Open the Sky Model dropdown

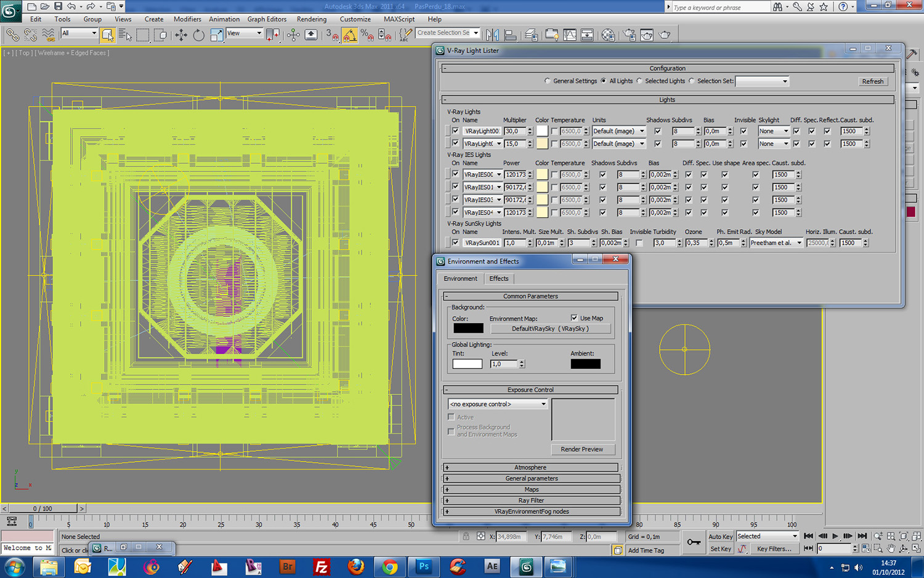tap(776, 243)
